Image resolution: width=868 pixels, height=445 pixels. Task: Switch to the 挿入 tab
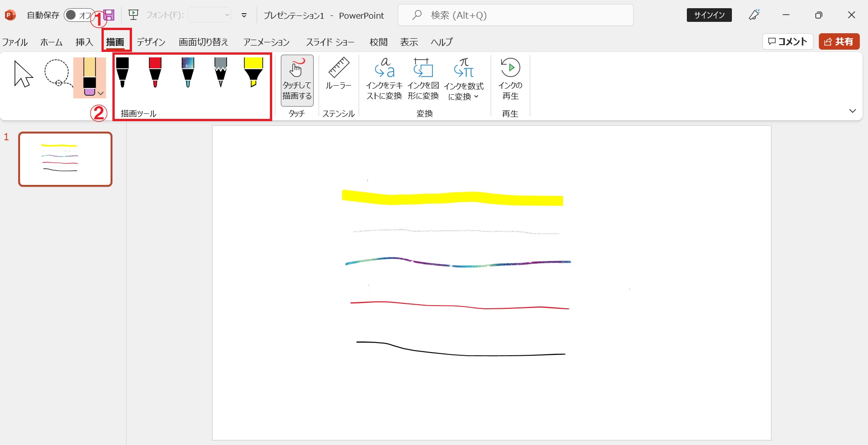(x=84, y=42)
